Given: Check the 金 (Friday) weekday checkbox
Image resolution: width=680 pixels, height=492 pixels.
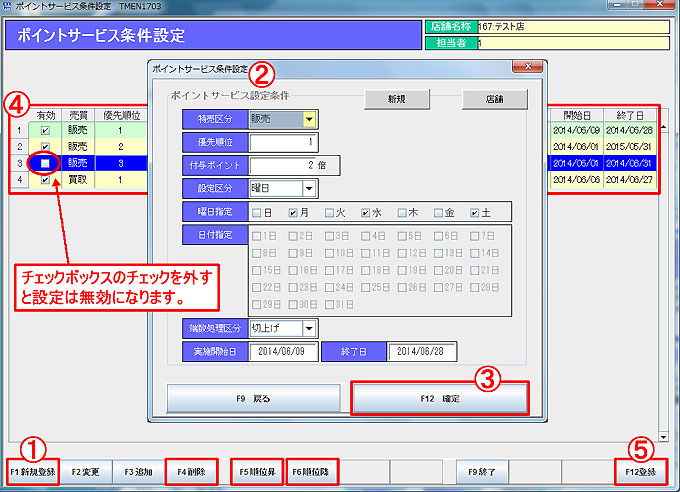Looking at the screenshot, I should [438, 213].
